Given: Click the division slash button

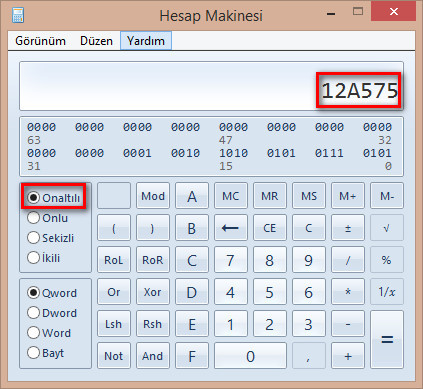Looking at the screenshot, I should coord(348,260).
